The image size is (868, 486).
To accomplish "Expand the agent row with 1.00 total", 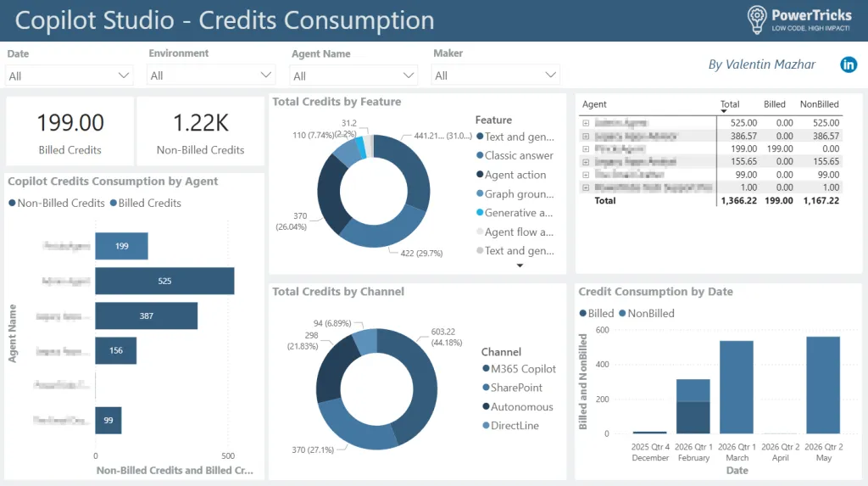I will pyautogui.click(x=586, y=187).
